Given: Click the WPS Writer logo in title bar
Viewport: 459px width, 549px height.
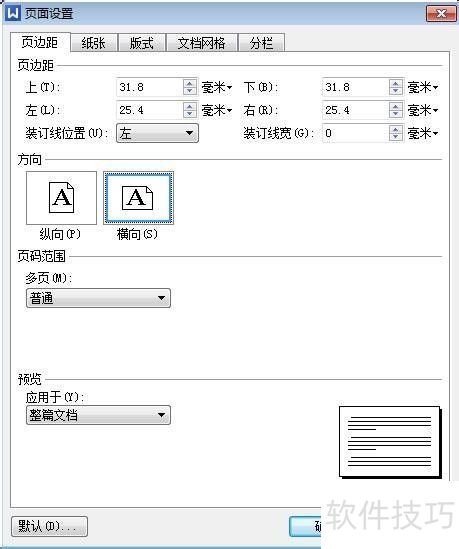Looking at the screenshot, I should click(12, 13).
